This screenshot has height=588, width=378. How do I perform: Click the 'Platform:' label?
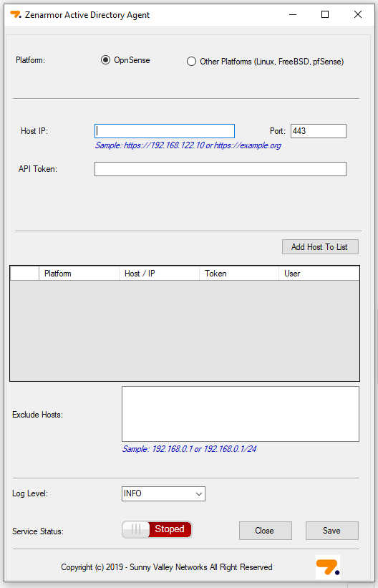[x=30, y=60]
